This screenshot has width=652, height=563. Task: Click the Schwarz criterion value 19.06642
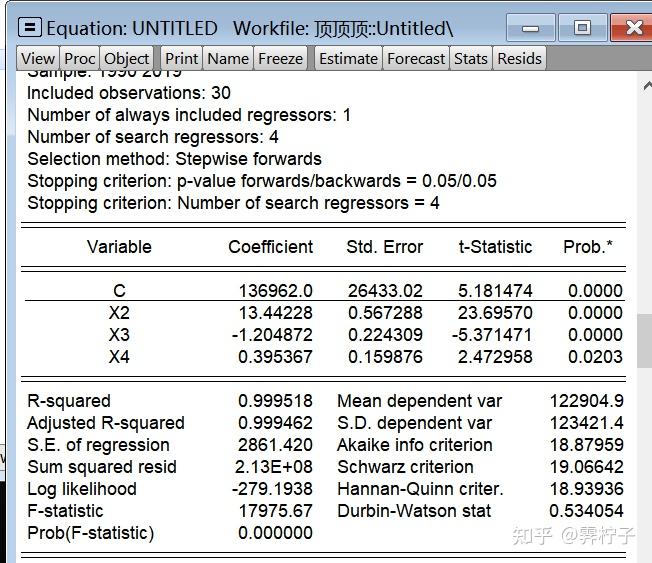pos(586,467)
